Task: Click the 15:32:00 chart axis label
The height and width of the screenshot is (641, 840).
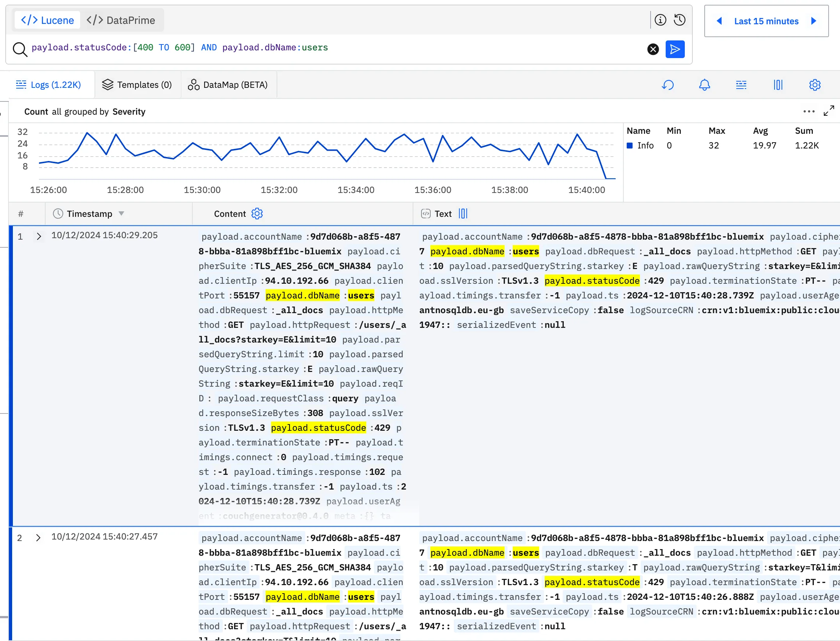Action: click(279, 190)
